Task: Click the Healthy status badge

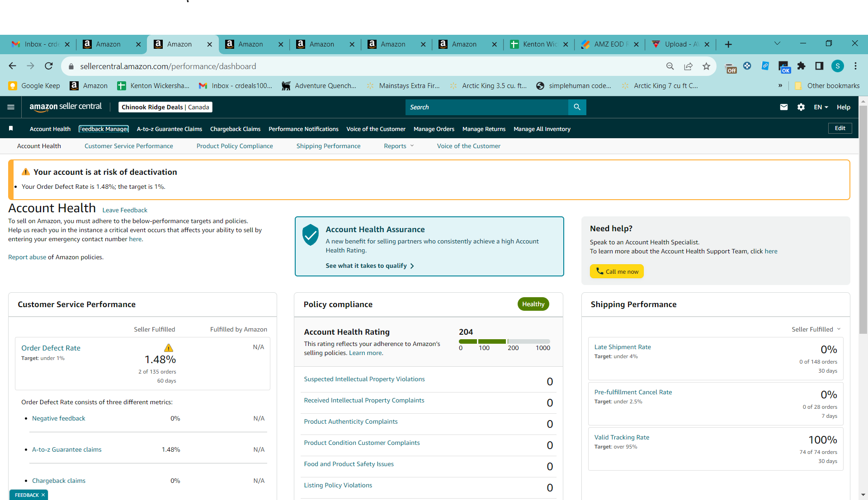Action: click(533, 304)
